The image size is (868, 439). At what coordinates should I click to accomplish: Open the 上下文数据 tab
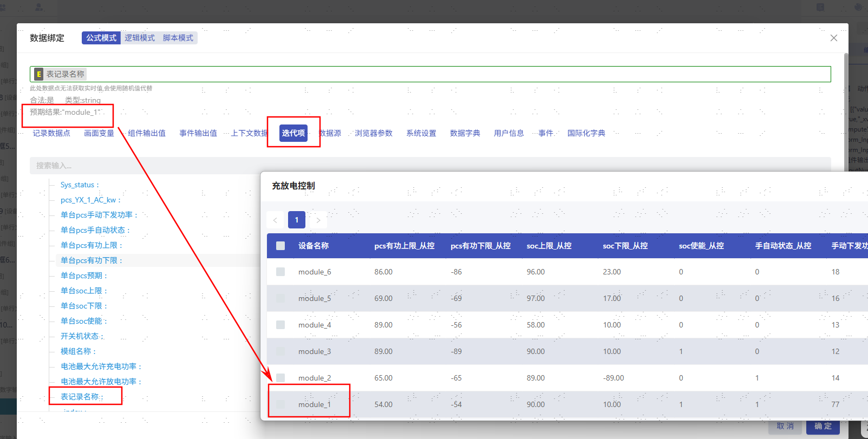[x=250, y=133]
